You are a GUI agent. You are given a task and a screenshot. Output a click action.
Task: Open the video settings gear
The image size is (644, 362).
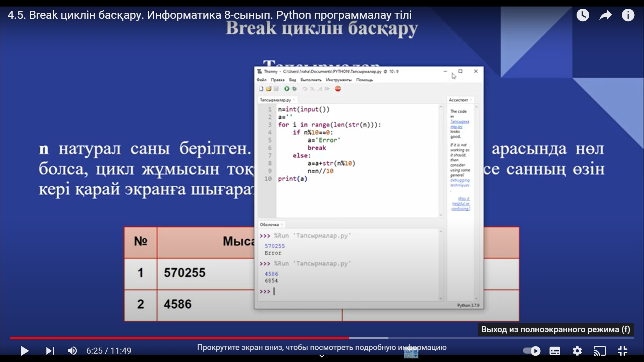click(x=577, y=351)
